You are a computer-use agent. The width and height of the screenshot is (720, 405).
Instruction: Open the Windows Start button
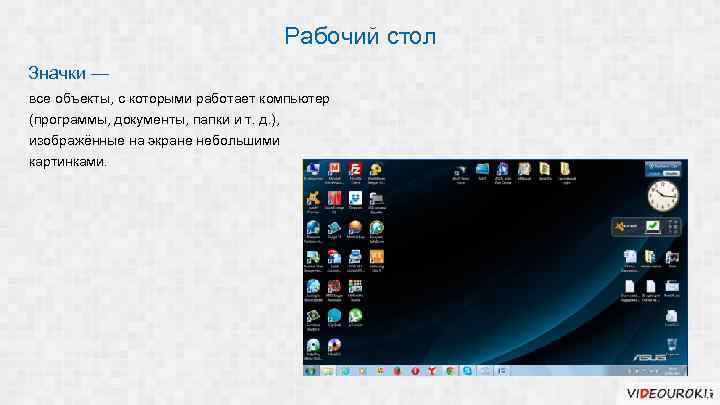pyautogui.click(x=311, y=371)
